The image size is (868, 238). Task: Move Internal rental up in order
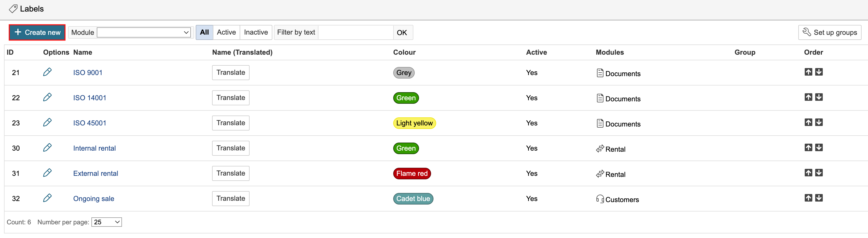pyautogui.click(x=808, y=148)
